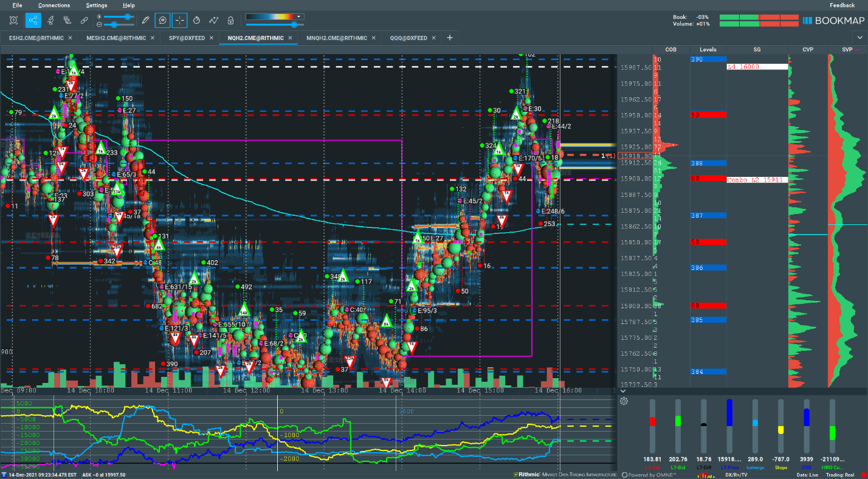868x479 pixels.
Task: Click the brightness sun icon
Action: (x=99, y=16)
